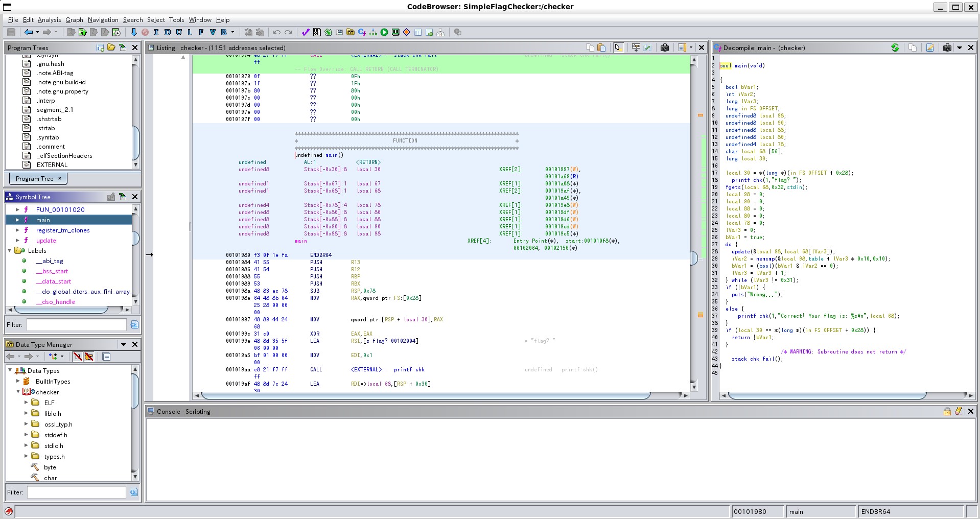
Task: Click the Symbol Tree filter text field
Action: 76,324
